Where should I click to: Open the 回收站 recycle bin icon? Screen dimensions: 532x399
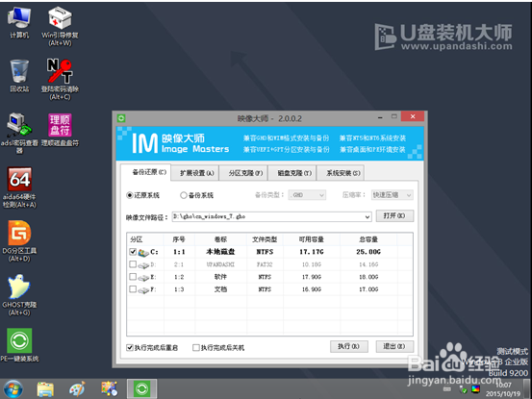[x=19, y=76]
